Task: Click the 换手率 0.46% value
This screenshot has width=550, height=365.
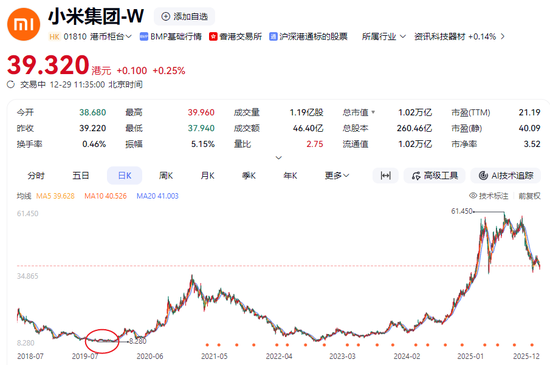Action: pyautogui.click(x=94, y=144)
